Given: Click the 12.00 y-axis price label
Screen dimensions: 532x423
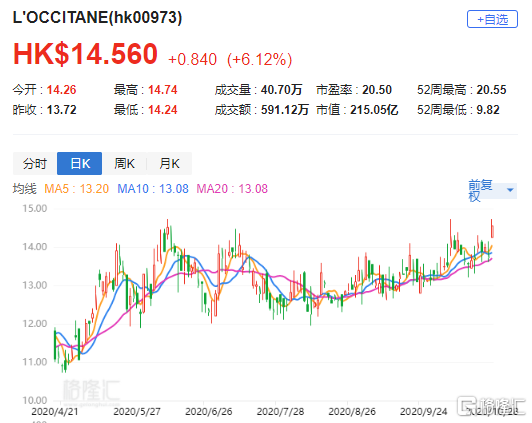Looking at the screenshot, I should coord(35,323).
